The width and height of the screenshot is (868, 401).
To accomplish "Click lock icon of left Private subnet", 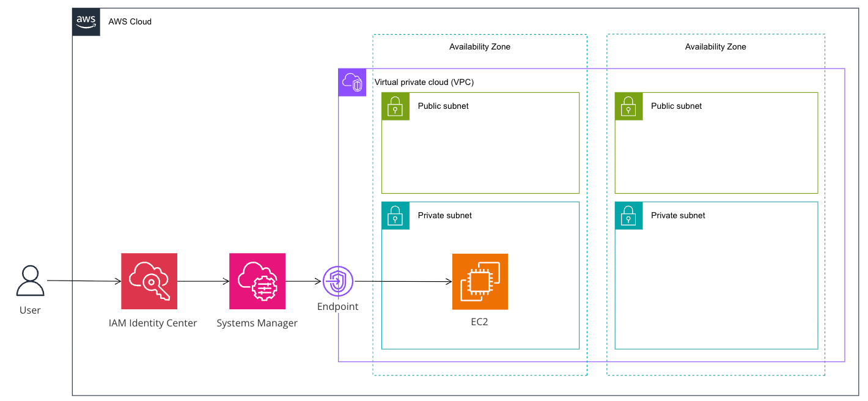I will pyautogui.click(x=395, y=216).
